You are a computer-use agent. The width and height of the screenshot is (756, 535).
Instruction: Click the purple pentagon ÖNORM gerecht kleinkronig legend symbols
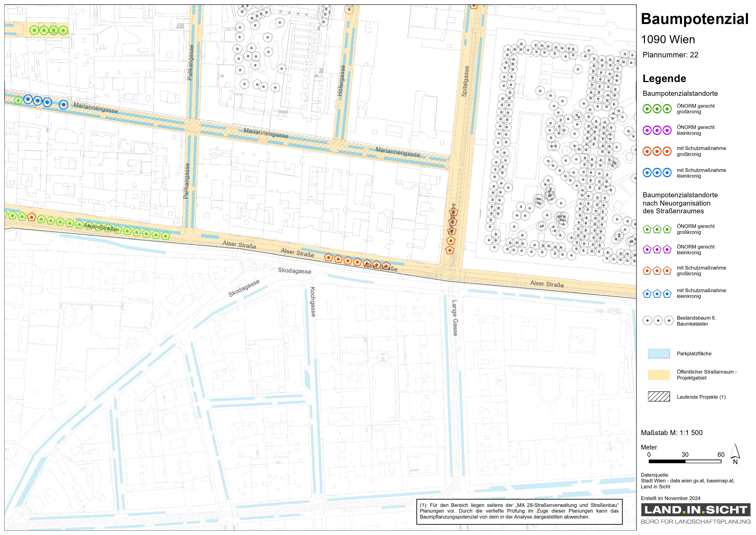pos(657,249)
